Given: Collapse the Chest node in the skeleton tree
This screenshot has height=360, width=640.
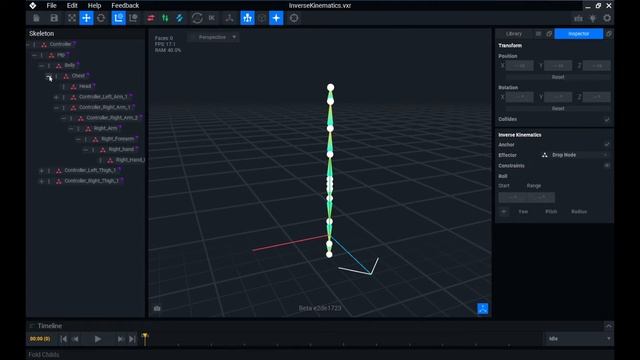Looking at the screenshot, I should click(x=49, y=76).
